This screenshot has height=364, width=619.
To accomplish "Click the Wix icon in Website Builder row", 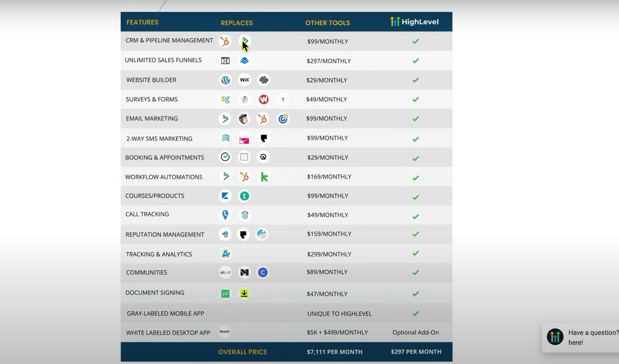I will [x=244, y=80].
